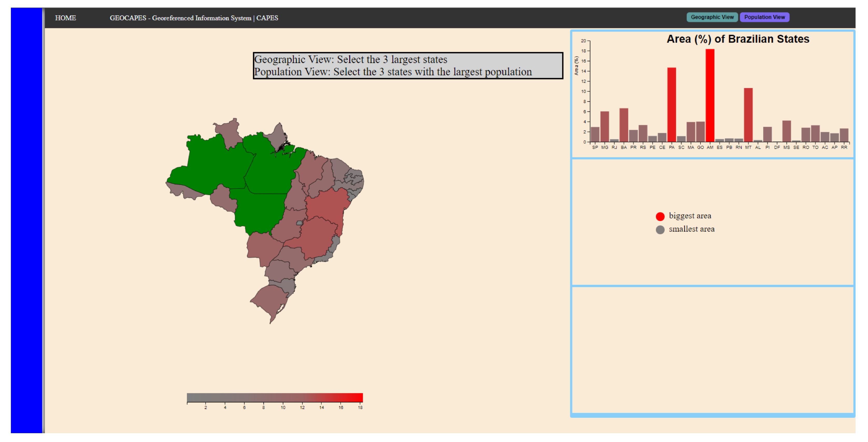Select the AM bar in area chart
868x442 pixels.
(710, 96)
